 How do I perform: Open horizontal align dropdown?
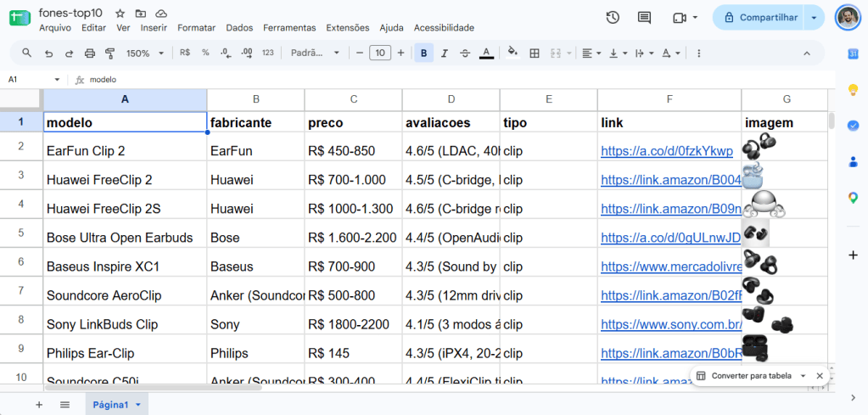(591, 53)
